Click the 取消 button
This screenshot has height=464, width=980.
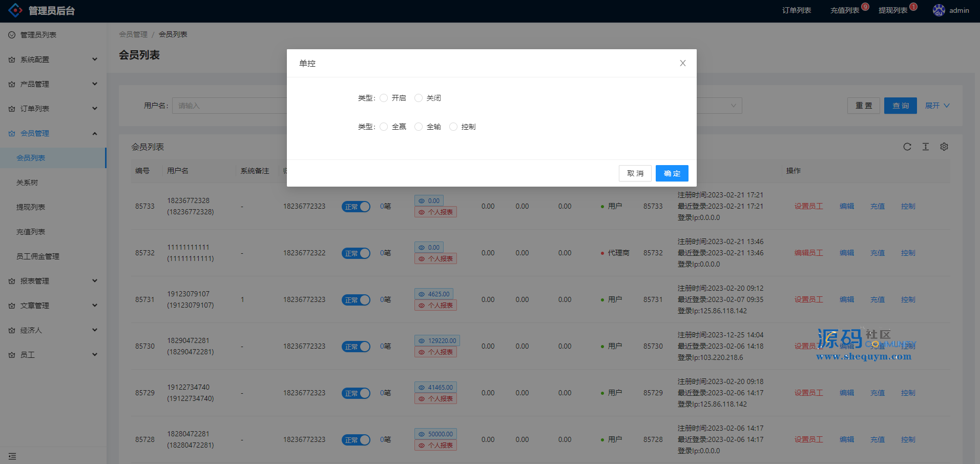(x=635, y=173)
